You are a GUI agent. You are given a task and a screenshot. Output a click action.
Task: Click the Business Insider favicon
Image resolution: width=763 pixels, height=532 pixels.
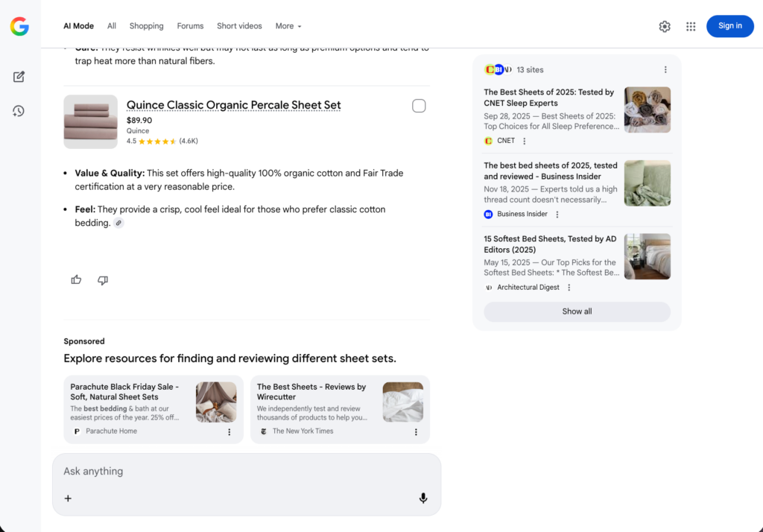pyautogui.click(x=488, y=214)
